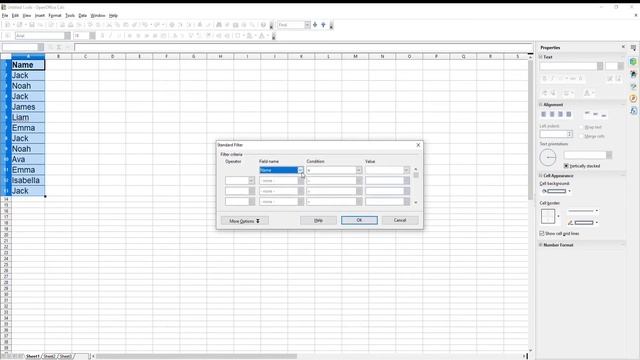
Task: Open Styles and Formatting sidebar icon
Action: [x=633, y=74]
